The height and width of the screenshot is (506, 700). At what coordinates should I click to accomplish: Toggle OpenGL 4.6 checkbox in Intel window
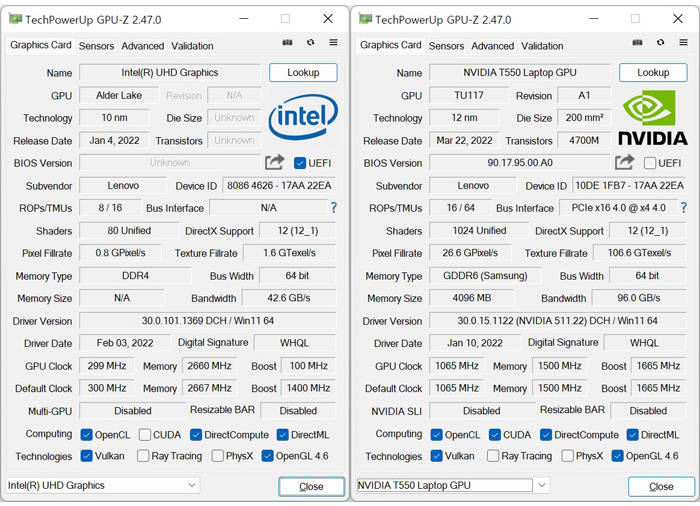267,456
